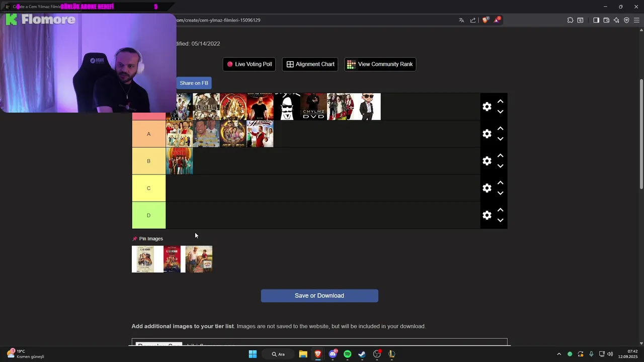644x362 pixels.
Task: Select the Yahşi Batı movie poster
Action: 206,107
